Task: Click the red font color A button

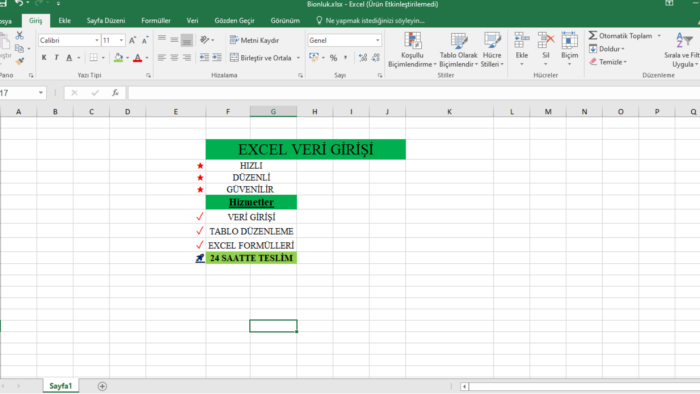Action: tap(138, 58)
